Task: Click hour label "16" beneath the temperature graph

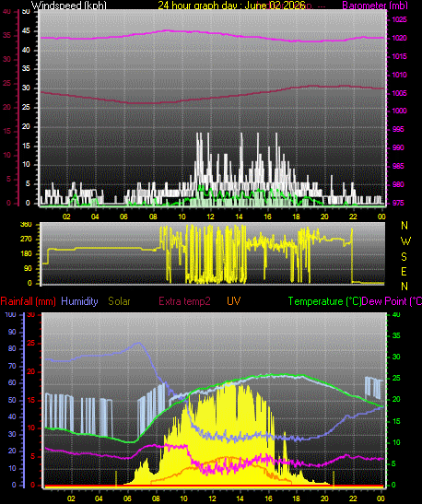Action: pyautogui.click(x=268, y=498)
